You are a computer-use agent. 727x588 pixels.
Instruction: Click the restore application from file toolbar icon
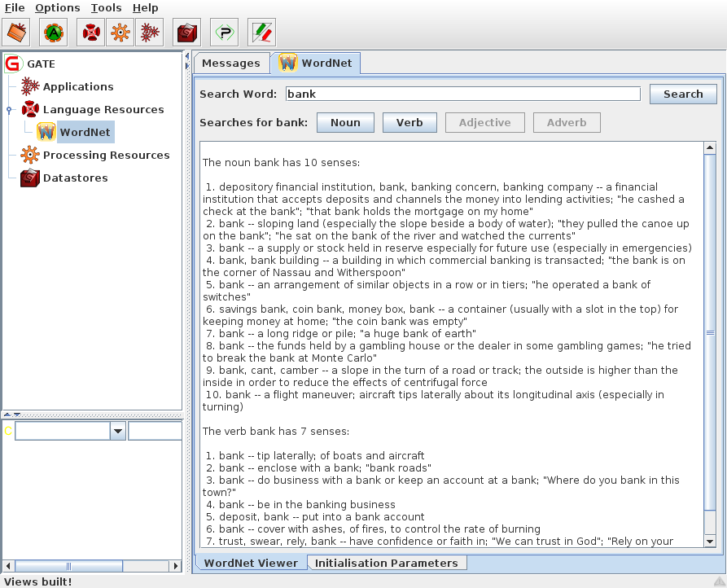17,33
